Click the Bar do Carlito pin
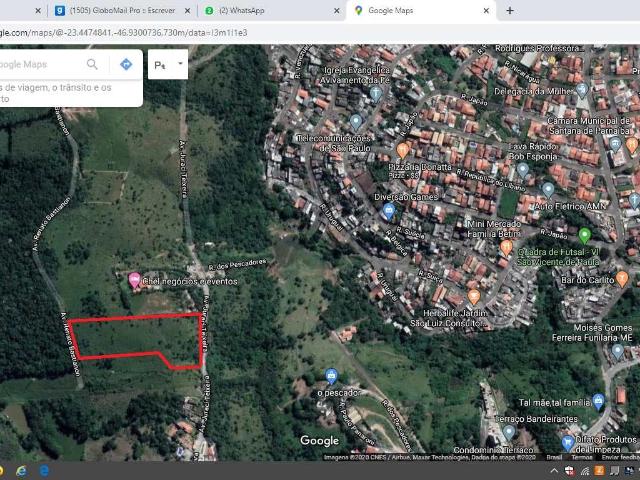 point(622,279)
